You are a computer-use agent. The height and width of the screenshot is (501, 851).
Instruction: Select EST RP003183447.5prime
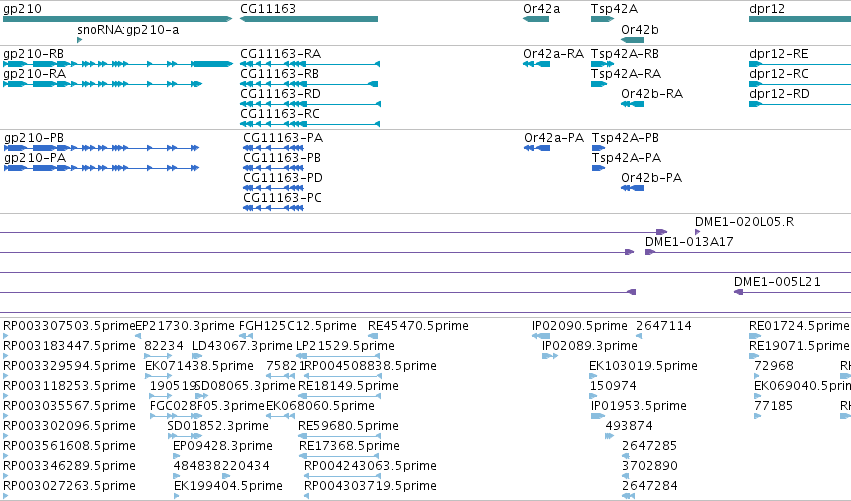point(69,346)
